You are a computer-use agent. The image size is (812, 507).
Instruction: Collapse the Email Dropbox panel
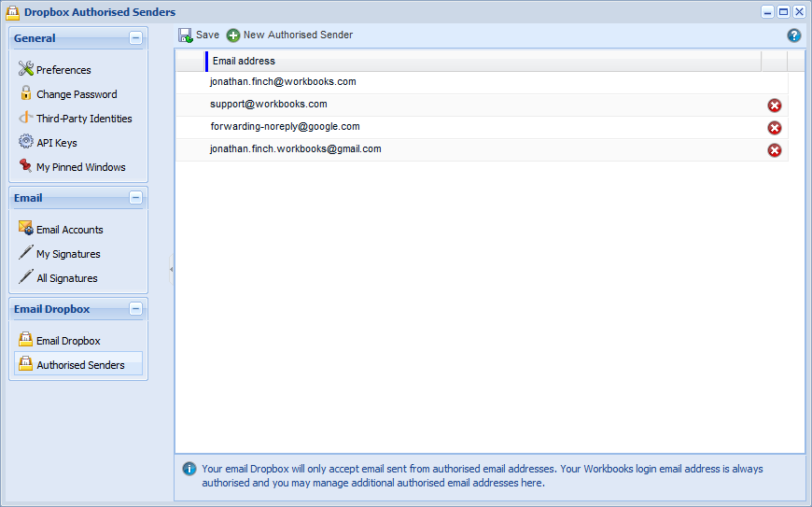[x=135, y=309]
